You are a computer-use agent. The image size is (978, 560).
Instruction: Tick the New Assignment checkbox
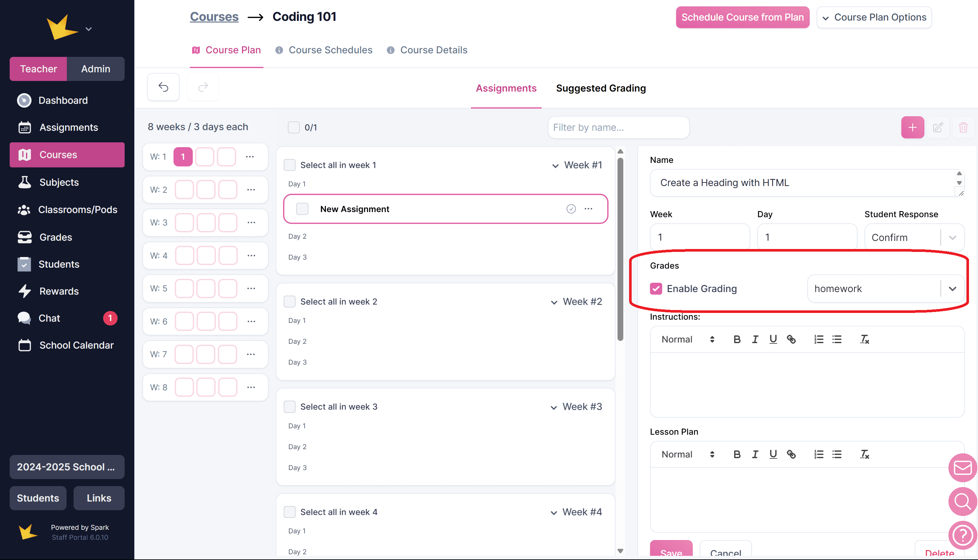[302, 209]
